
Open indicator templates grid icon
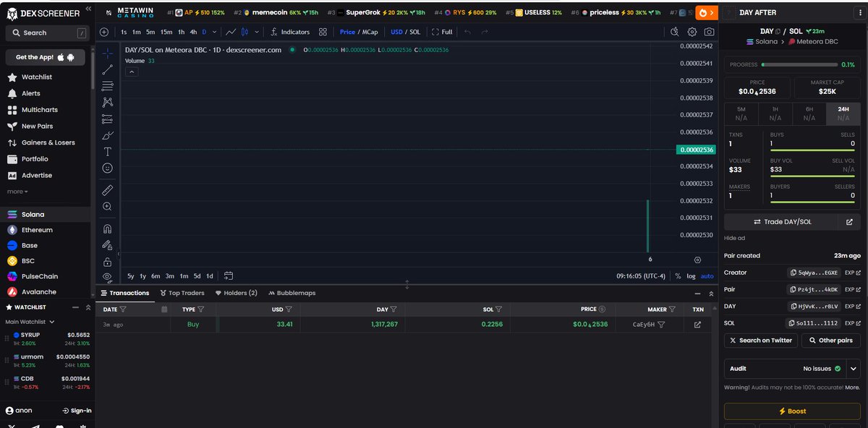point(323,32)
